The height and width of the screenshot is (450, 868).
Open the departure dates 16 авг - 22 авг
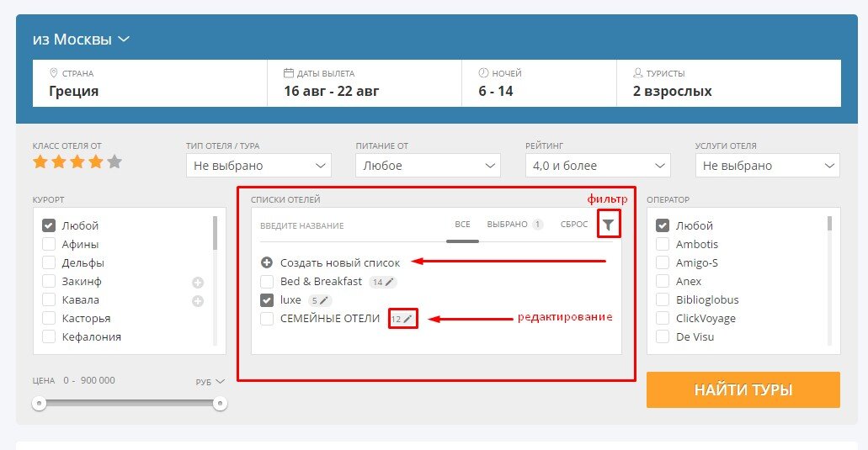(365, 83)
